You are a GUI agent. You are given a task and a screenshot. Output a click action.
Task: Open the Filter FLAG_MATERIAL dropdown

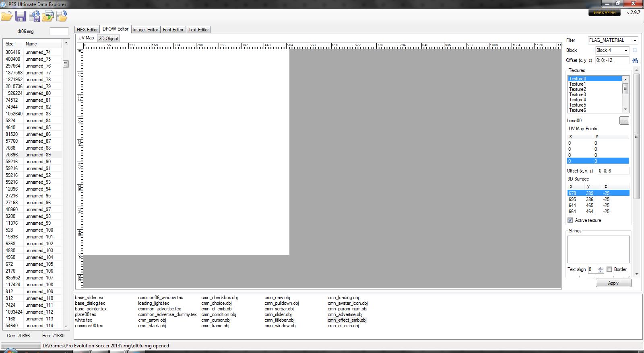point(613,40)
